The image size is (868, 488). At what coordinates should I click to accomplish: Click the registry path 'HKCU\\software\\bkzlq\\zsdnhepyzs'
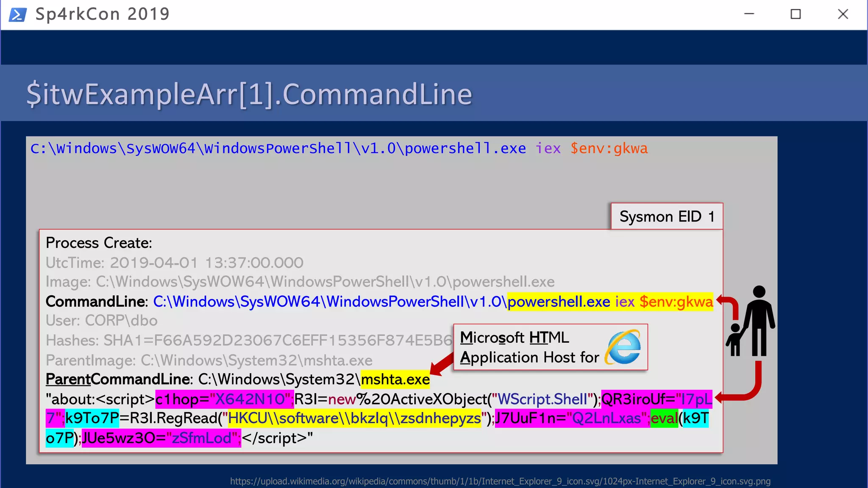354,419
